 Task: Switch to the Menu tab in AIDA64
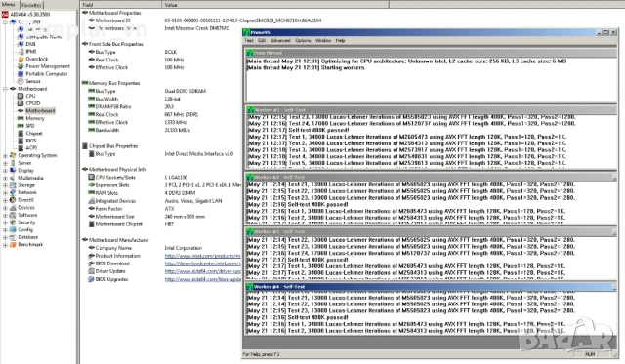tap(9, 4)
